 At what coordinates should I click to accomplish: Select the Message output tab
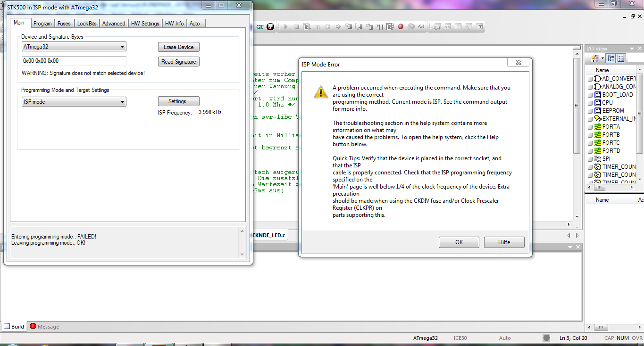[x=44, y=327]
